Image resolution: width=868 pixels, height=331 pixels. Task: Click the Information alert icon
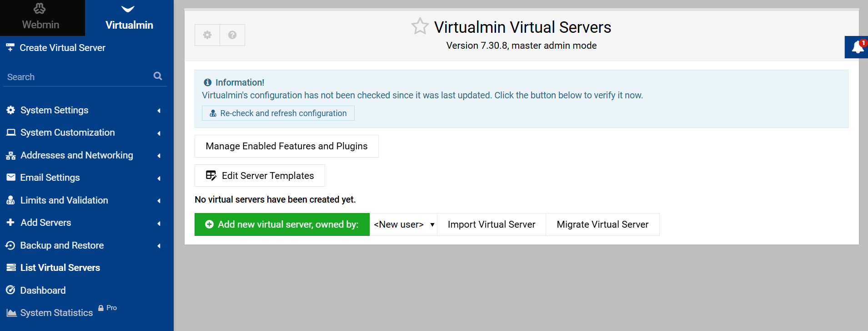[x=208, y=82]
